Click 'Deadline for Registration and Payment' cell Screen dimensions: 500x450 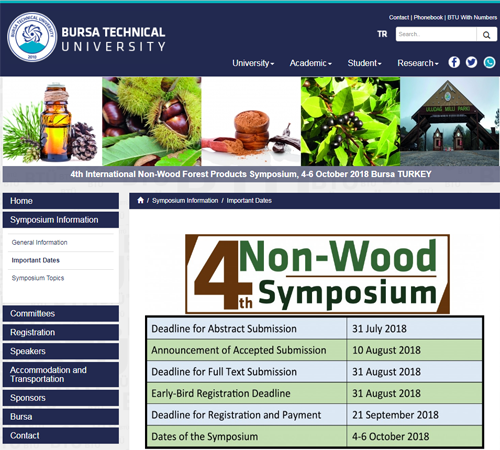pyautogui.click(x=246, y=415)
